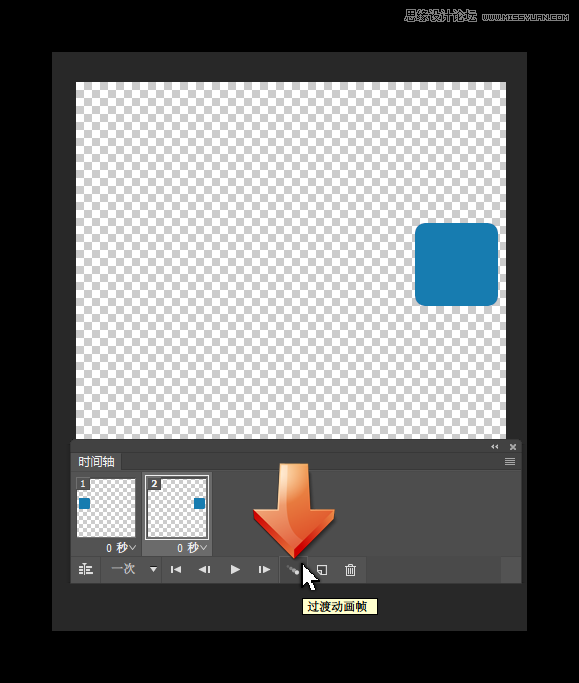
Task: Open frame 1 delay dropdown
Action: point(121,548)
